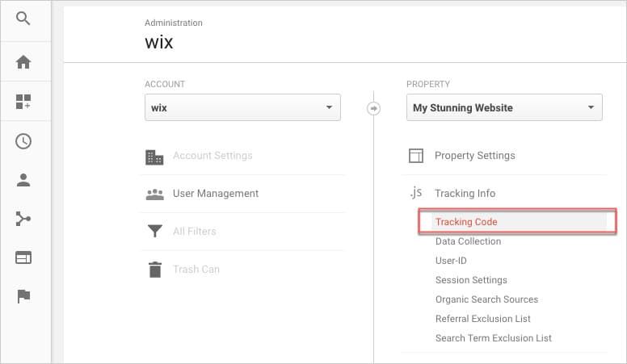
Task: Open Property Settings
Action: click(x=474, y=156)
